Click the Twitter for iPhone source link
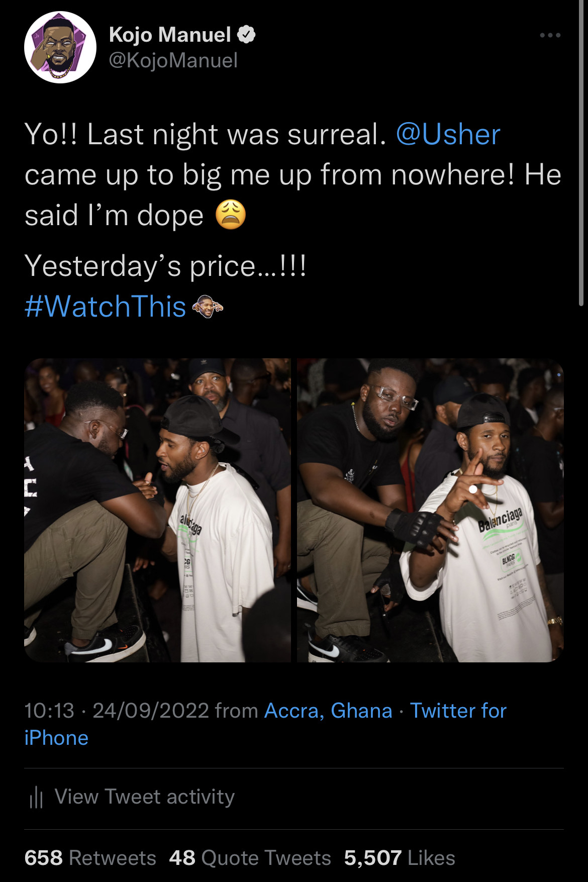 pos(457,711)
